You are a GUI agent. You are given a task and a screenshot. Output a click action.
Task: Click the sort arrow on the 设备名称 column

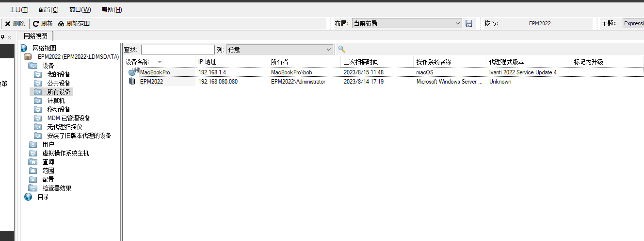160,62
